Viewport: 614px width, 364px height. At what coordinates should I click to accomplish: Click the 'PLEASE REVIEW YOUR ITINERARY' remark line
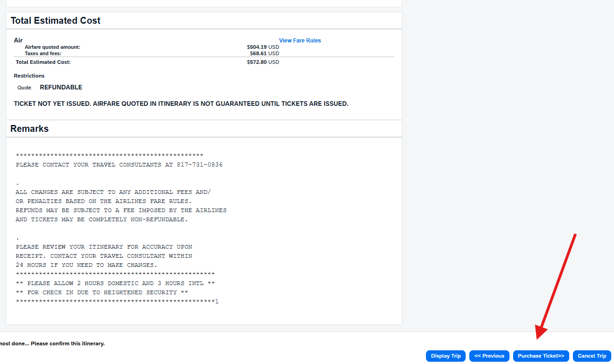pyautogui.click(x=104, y=247)
